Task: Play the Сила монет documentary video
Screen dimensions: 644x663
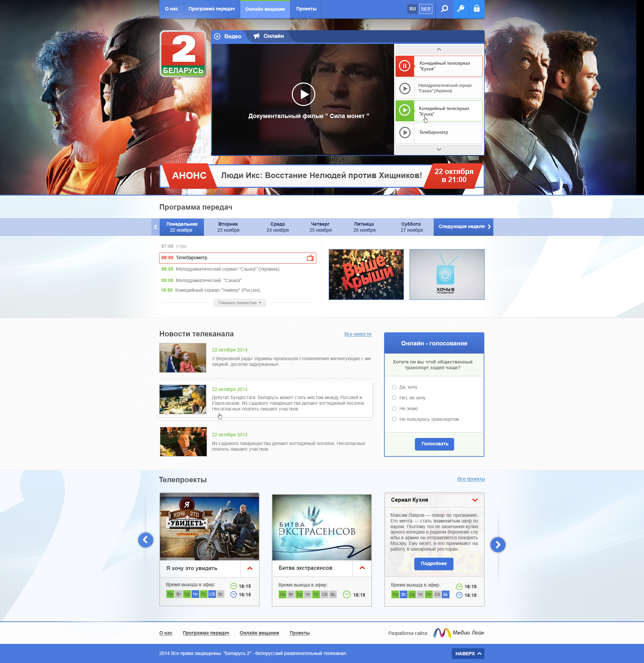Action: (x=303, y=94)
